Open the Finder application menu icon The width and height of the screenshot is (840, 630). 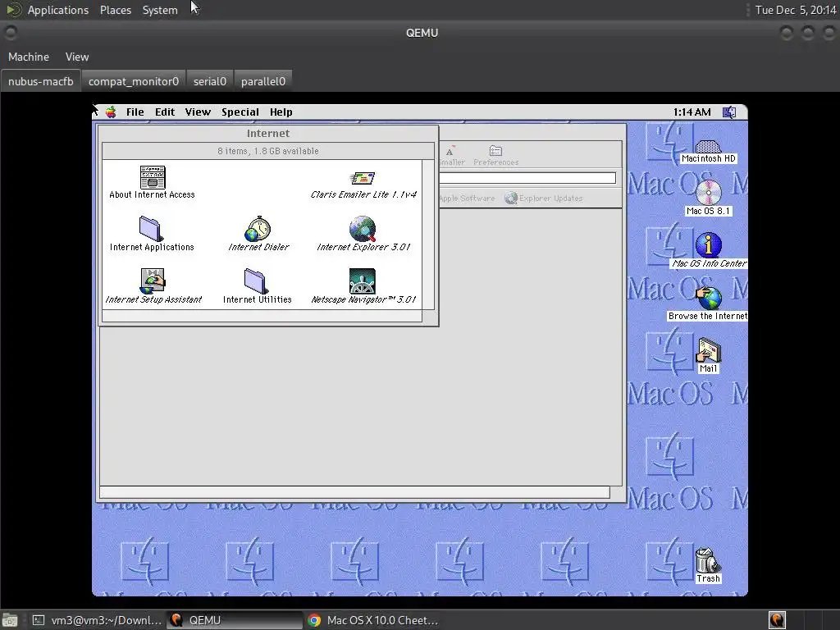[729, 112]
